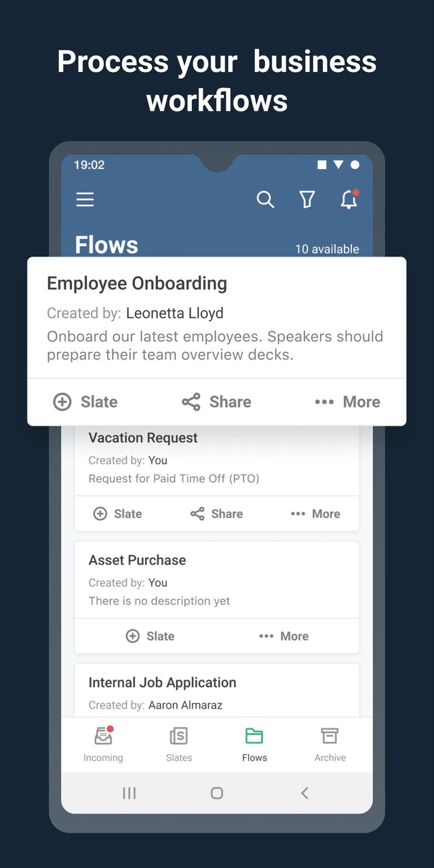Open the filter icon in the top bar
This screenshot has width=434, height=868.
(307, 199)
